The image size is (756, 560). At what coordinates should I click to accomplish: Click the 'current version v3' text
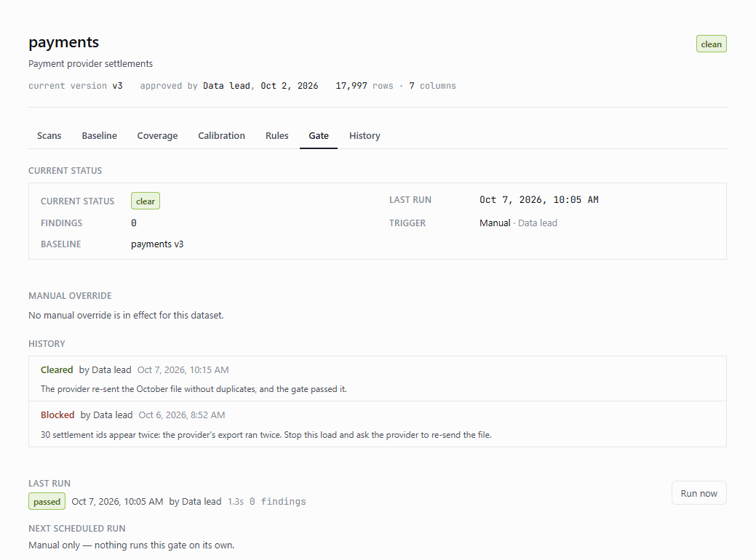tap(76, 86)
